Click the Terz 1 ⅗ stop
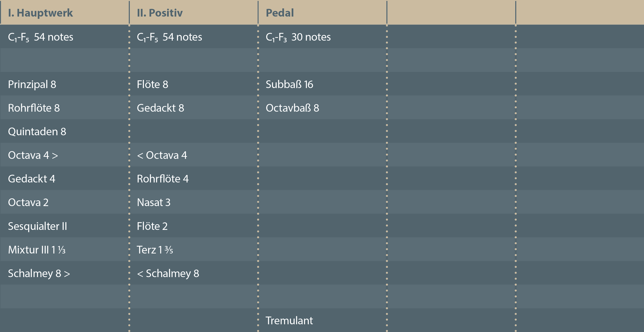The width and height of the screenshot is (644, 332). pyautogui.click(x=155, y=250)
